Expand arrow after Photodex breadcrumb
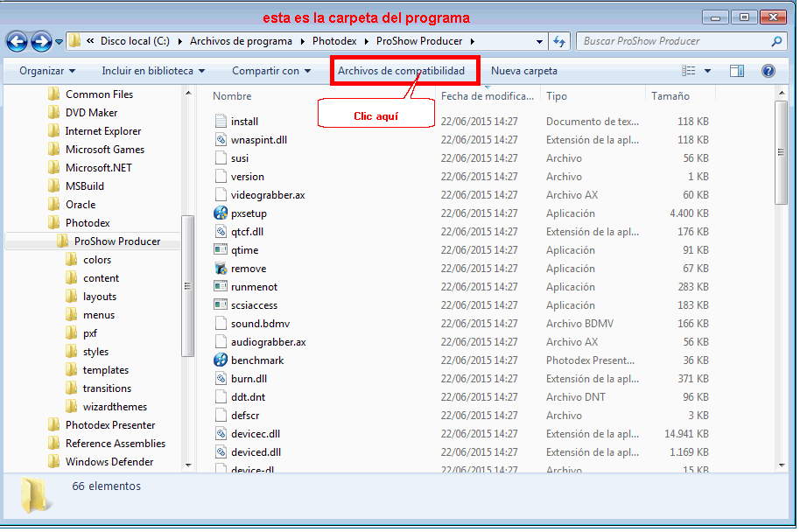Image resolution: width=800 pixels, height=532 pixels. tap(367, 41)
